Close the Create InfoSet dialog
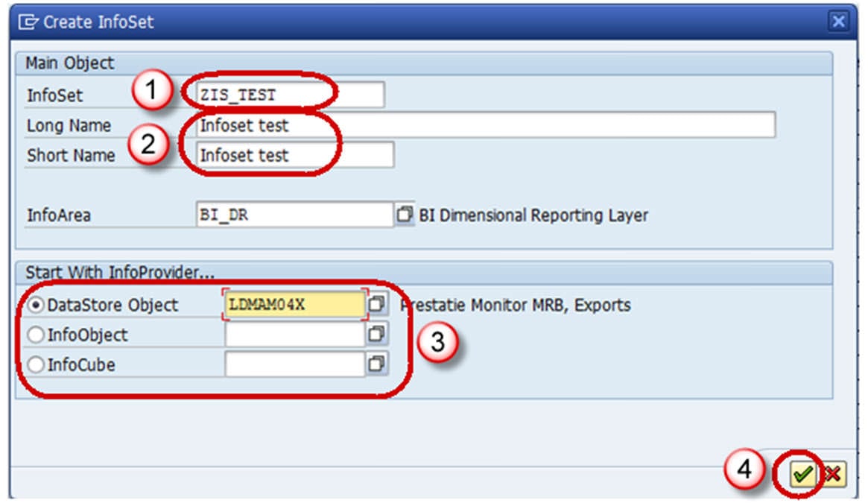Image resolution: width=868 pixels, height=503 pixels. pos(839,21)
